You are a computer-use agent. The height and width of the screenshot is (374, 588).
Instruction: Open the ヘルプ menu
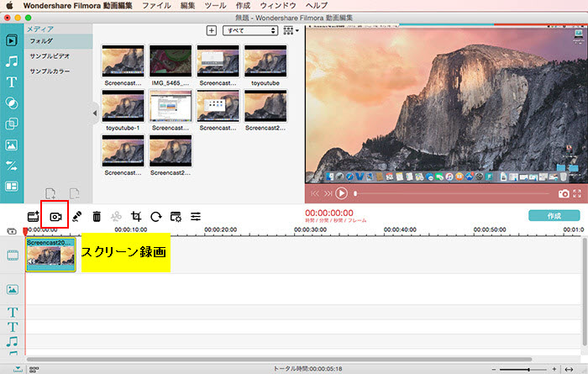click(317, 5)
